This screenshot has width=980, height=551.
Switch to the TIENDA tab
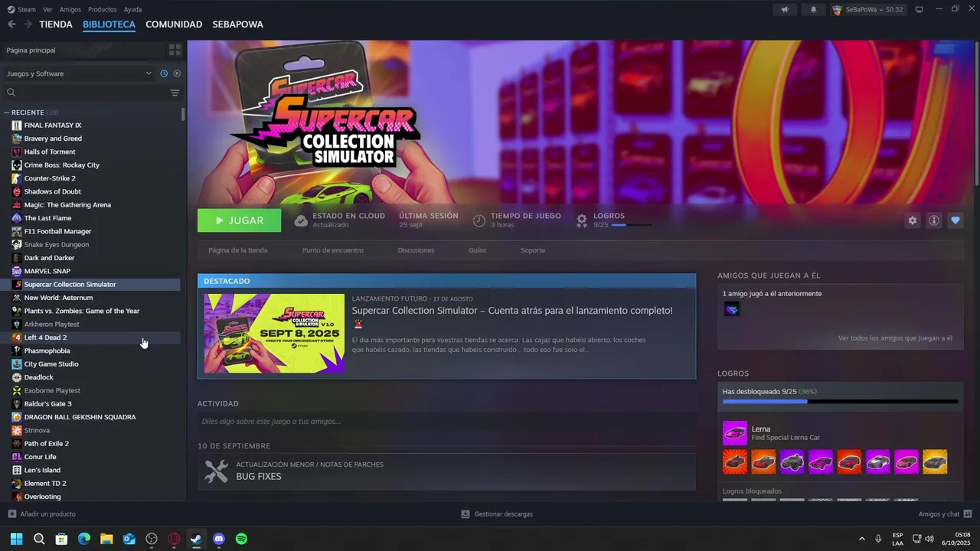click(x=56, y=24)
